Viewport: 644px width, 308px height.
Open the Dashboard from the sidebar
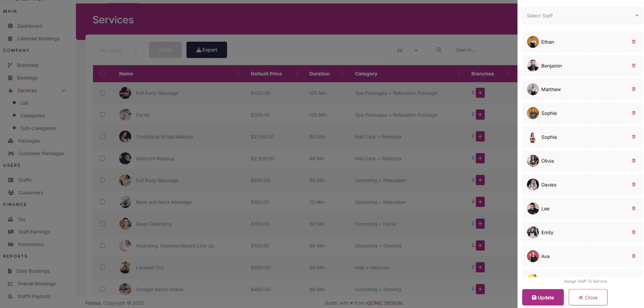coord(30,26)
